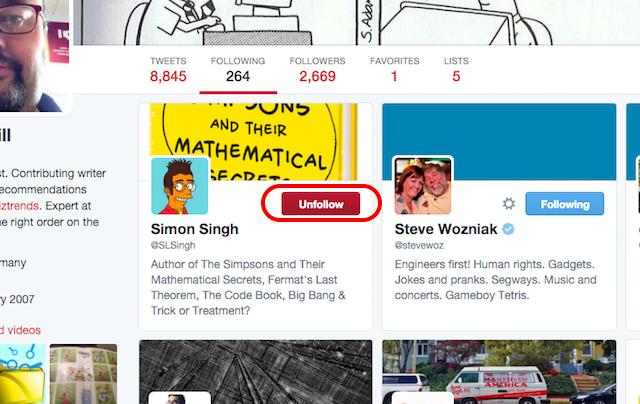Click Steve Wozniak's blue card banner
This screenshot has width=640, height=404.
click(500, 130)
